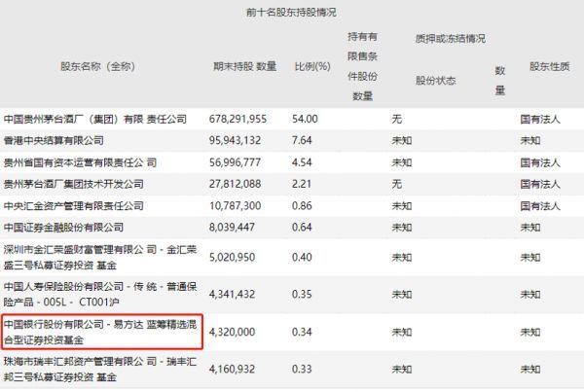The width and height of the screenshot is (584, 392).
Task: Click 国有法人 in the 54.00 row
Action: pyautogui.click(x=540, y=119)
